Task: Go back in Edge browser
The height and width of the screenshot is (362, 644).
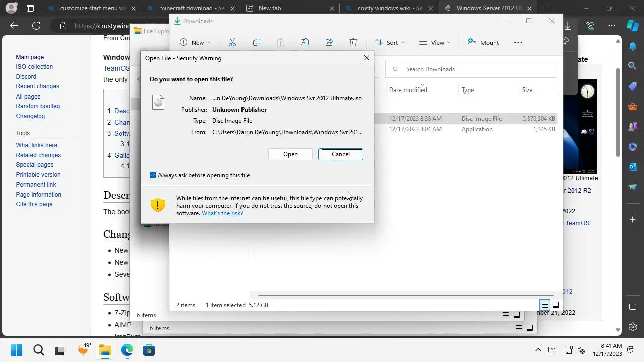Action: click(x=14, y=26)
